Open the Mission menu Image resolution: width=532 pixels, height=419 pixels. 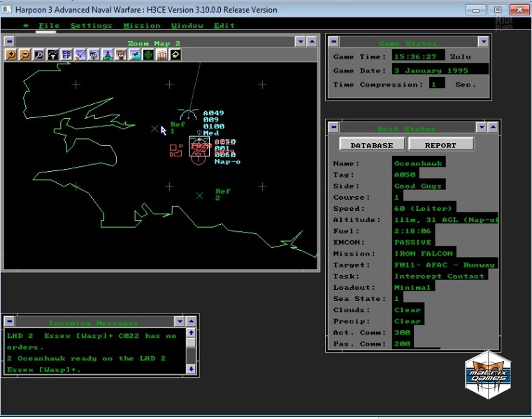tap(142, 26)
